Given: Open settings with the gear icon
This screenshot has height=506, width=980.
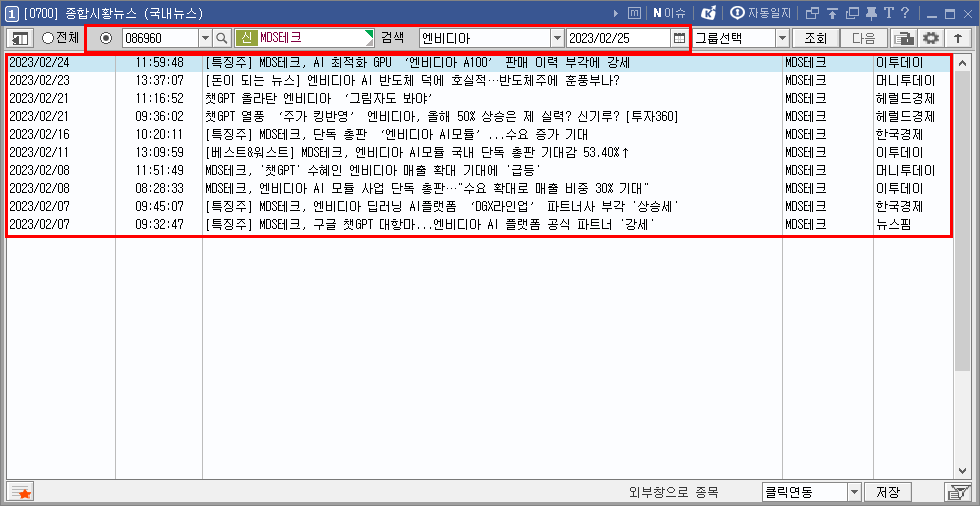Looking at the screenshot, I should 931,38.
